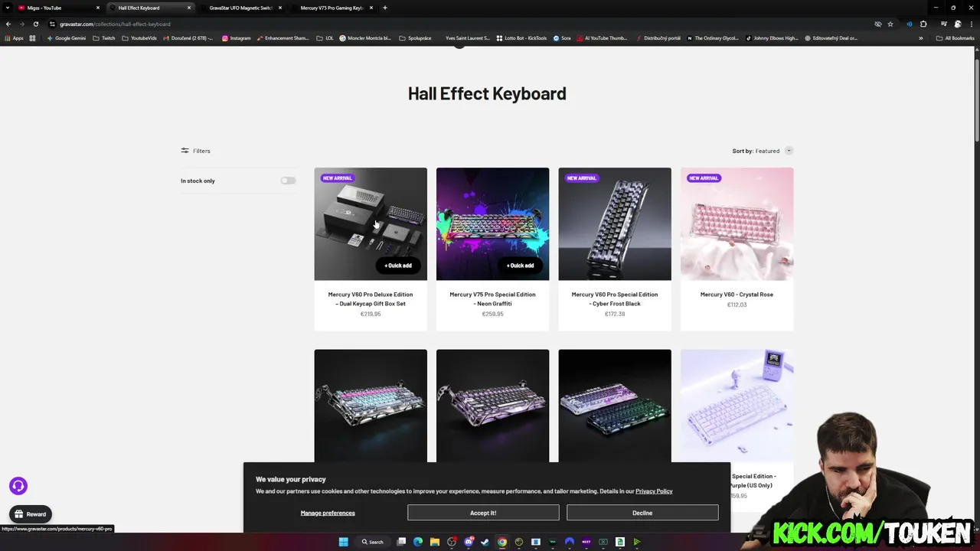Open the AI YouTube Thumbnail bookmark
This screenshot has height=551, width=980.
(x=603, y=38)
